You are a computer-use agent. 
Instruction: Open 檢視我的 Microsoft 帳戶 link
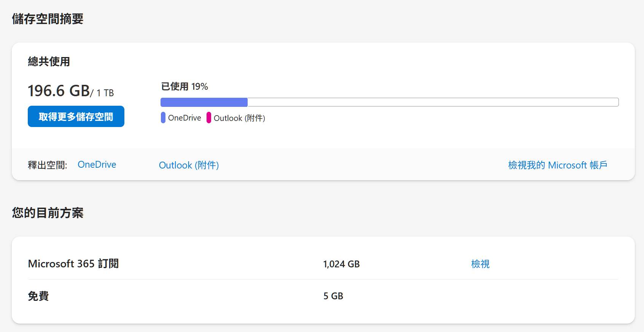click(x=558, y=165)
